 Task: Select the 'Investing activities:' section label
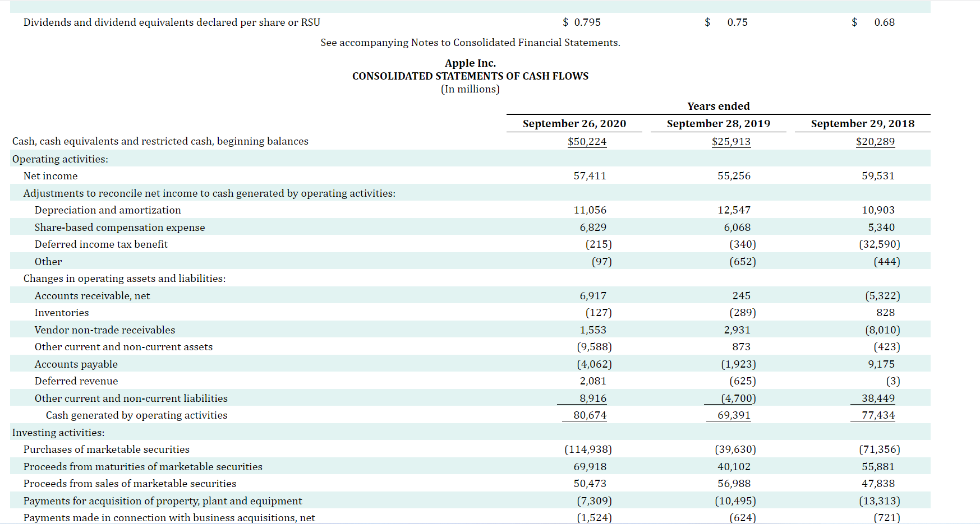[58, 433]
